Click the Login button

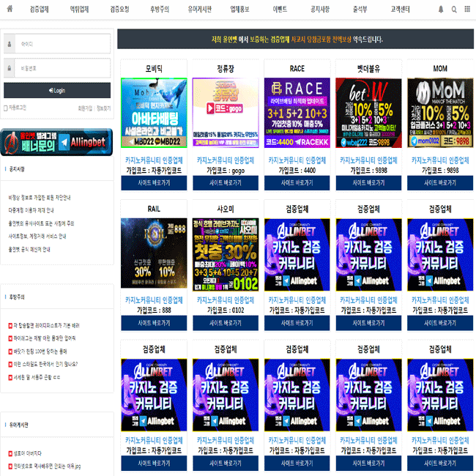click(57, 91)
